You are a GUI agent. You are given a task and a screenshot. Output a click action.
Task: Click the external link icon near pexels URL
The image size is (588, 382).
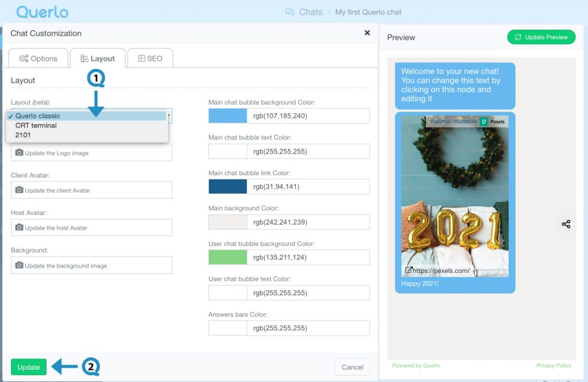click(x=409, y=270)
